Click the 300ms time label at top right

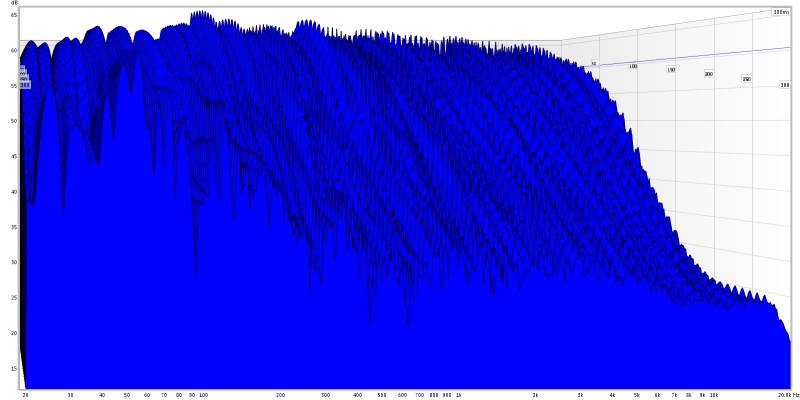(x=781, y=13)
